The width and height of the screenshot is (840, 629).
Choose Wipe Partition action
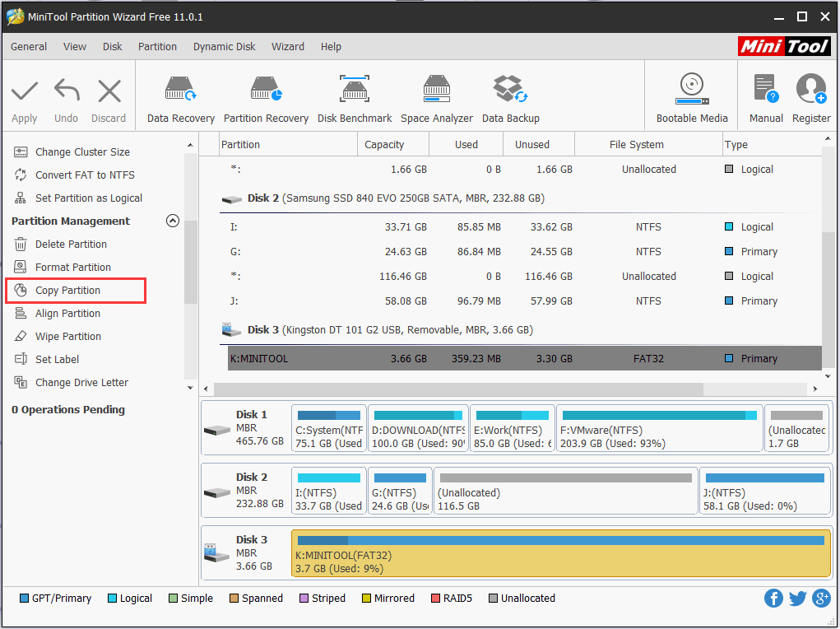pos(68,336)
